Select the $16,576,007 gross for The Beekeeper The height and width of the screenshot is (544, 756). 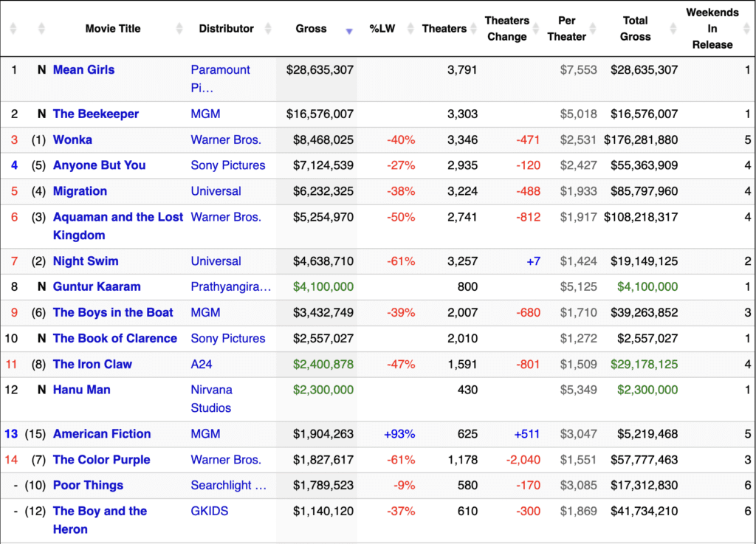coord(320,114)
